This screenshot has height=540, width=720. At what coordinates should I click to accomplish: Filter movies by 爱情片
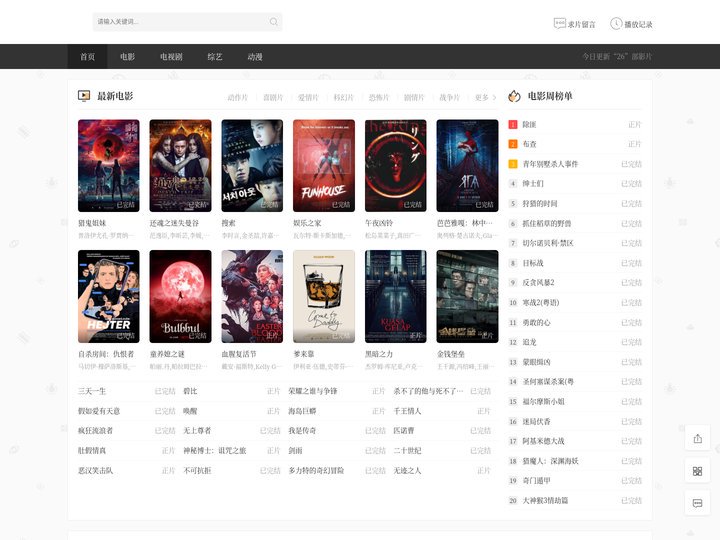tap(309, 97)
